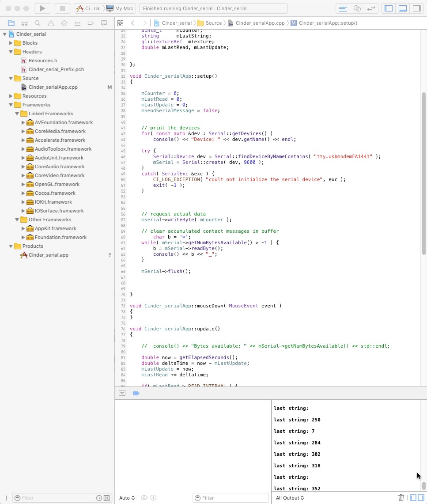Switch to the Standard editor

coord(343,8)
